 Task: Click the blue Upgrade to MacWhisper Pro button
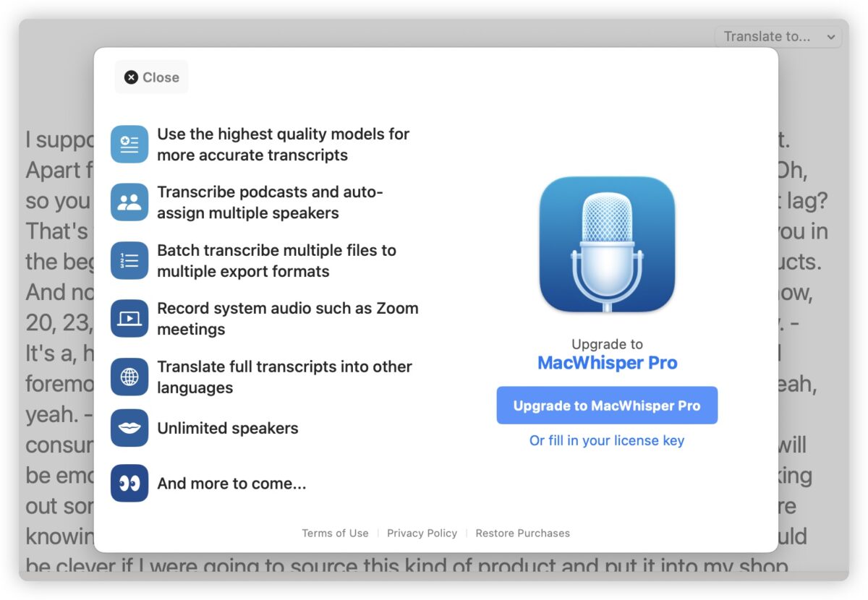pos(607,406)
